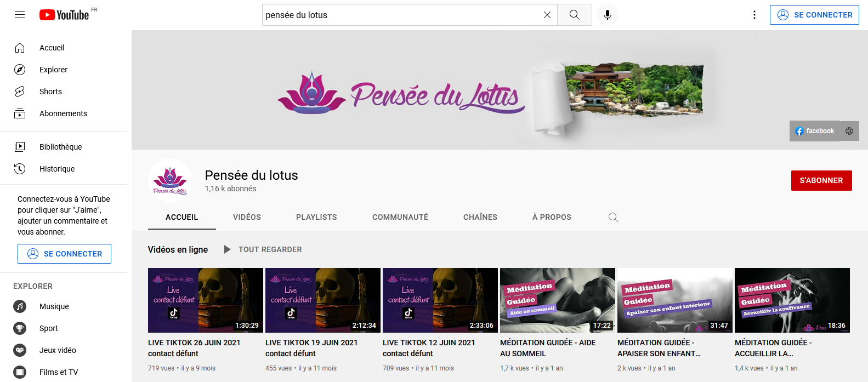Open the 2:33:06 Live TikTok thumbnail
The width and height of the screenshot is (868, 382).
440,300
